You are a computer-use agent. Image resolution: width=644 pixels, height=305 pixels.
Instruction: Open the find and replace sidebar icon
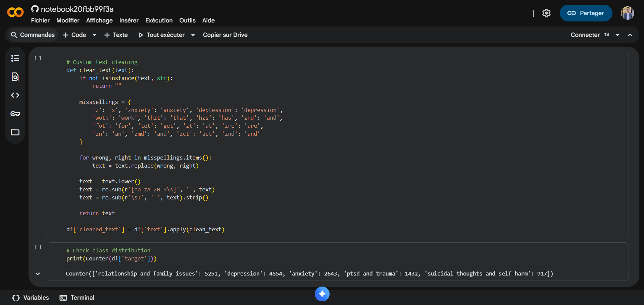(x=15, y=77)
